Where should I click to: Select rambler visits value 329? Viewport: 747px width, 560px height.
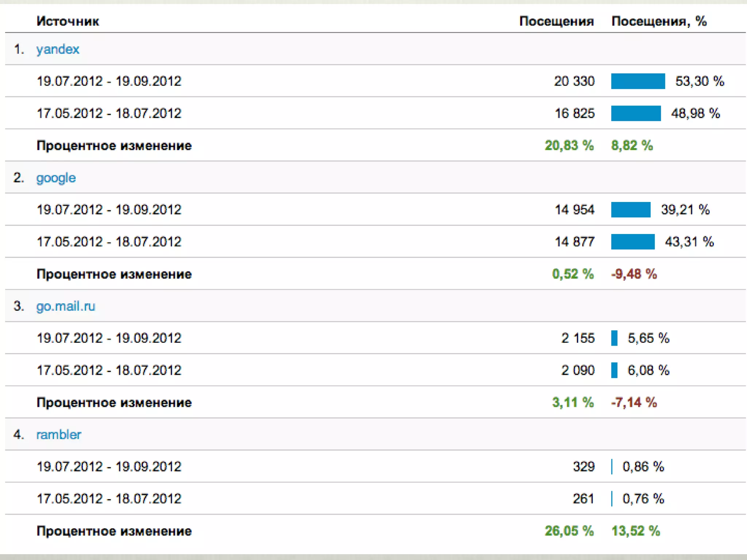[584, 467]
